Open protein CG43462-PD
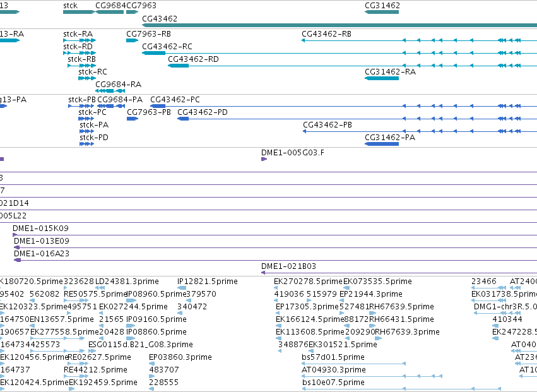 pos(203,112)
